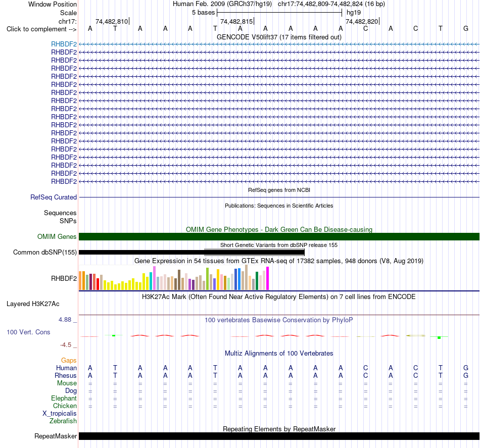Click the chr17: ruler label
480x448 pixels.
pos(67,21)
